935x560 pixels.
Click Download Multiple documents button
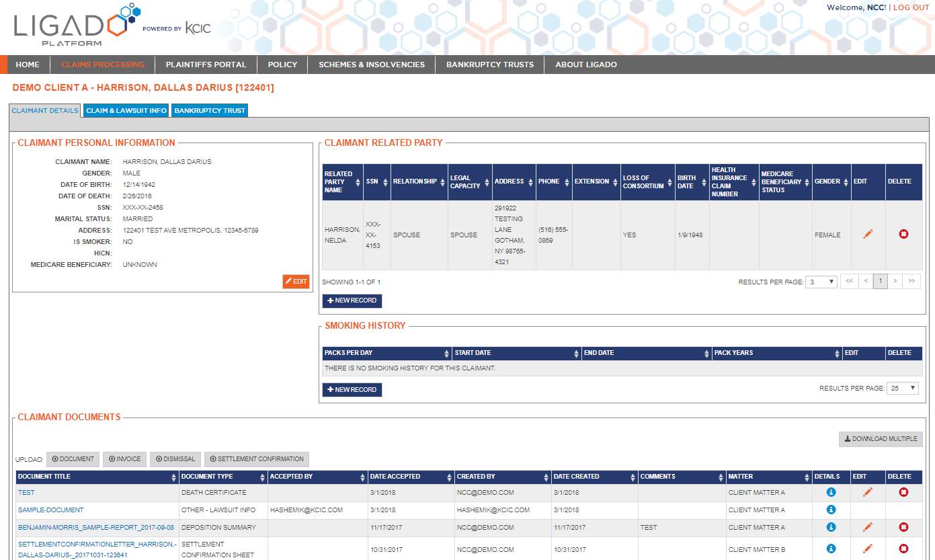(x=881, y=439)
